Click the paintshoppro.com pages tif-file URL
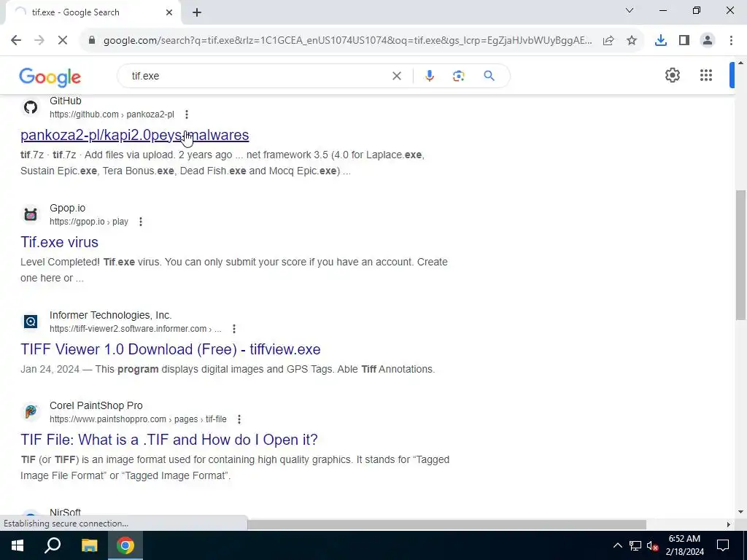The height and width of the screenshot is (560, 747). tap(138, 419)
